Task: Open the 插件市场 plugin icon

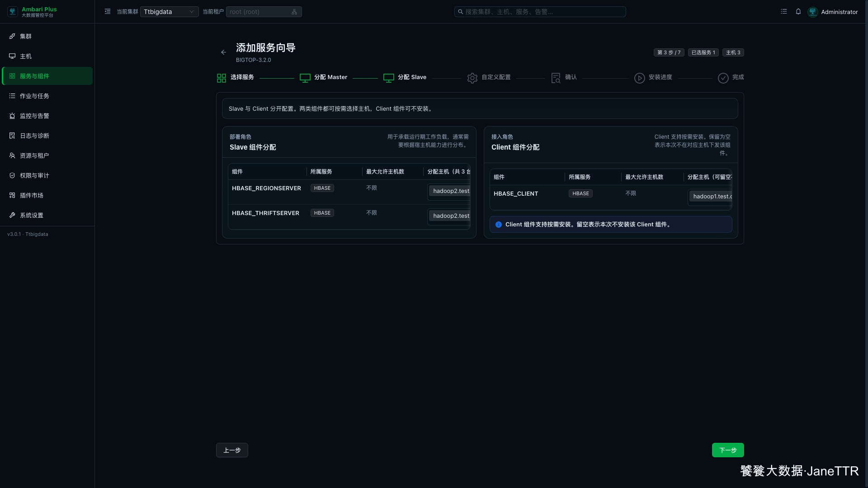Action: coord(12,195)
